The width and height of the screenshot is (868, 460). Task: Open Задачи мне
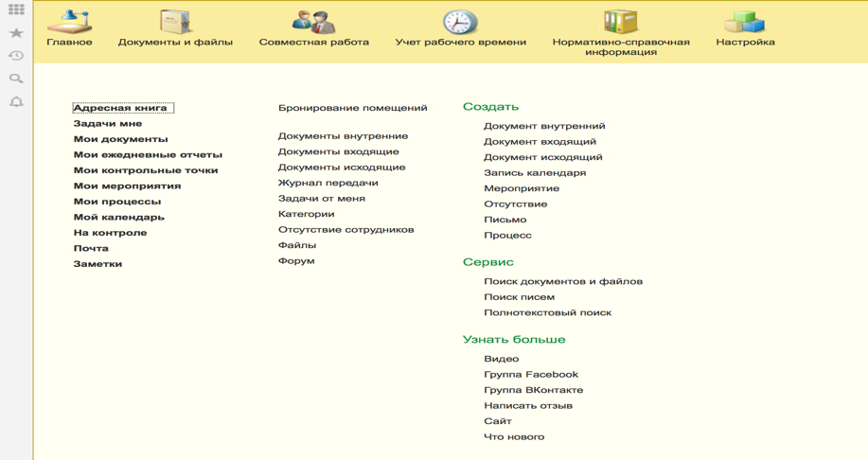(x=108, y=123)
